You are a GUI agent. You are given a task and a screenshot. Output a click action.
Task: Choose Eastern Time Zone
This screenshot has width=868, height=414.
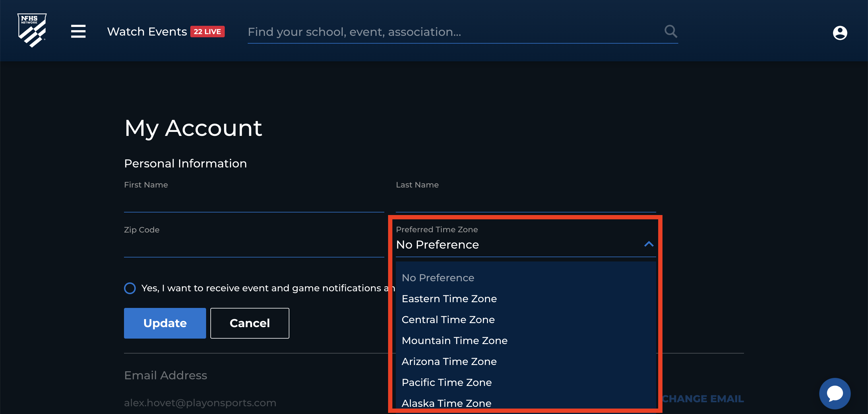click(449, 298)
